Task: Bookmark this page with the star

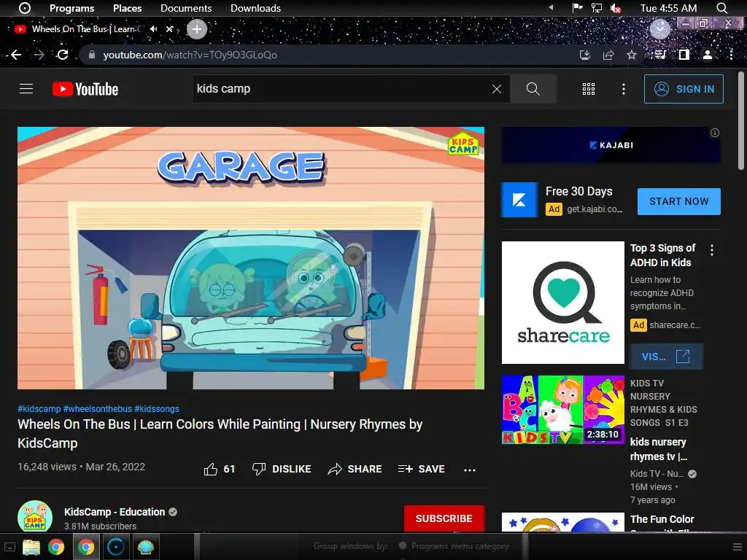Action: tap(631, 55)
